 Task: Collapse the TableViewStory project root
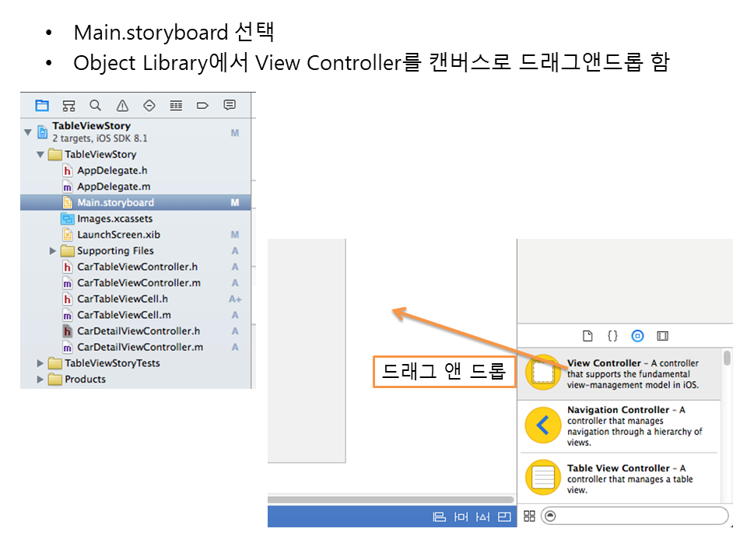click(x=29, y=131)
